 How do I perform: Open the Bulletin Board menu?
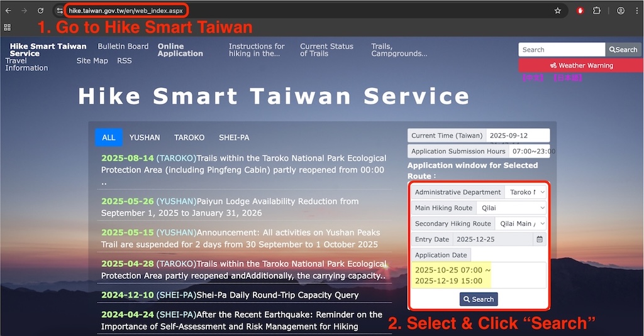pos(123,46)
